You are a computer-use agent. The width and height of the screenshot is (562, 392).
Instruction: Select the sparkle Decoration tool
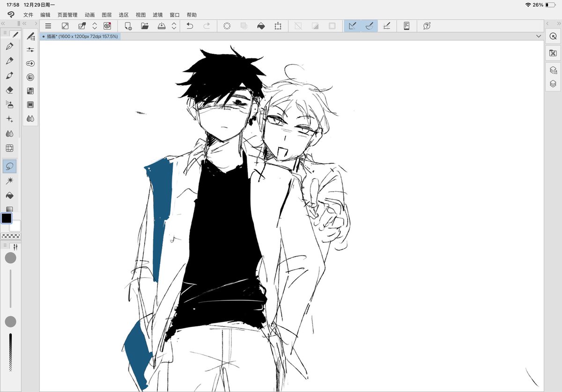10,119
